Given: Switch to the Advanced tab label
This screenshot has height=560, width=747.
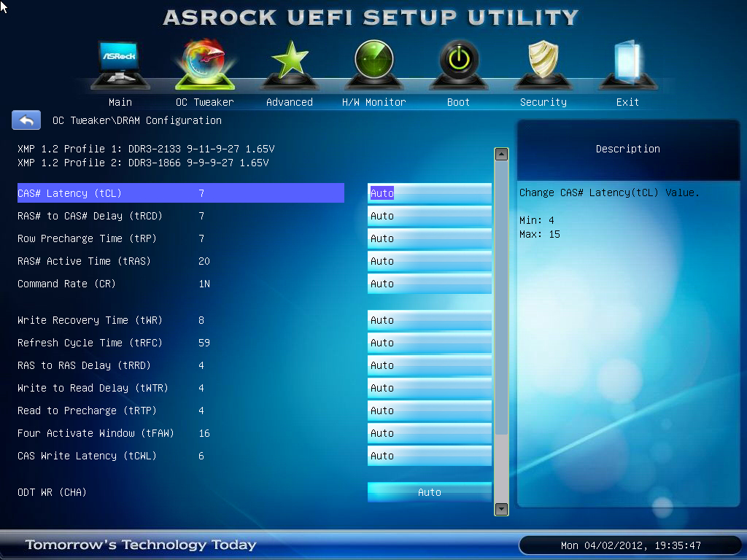Looking at the screenshot, I should (289, 102).
